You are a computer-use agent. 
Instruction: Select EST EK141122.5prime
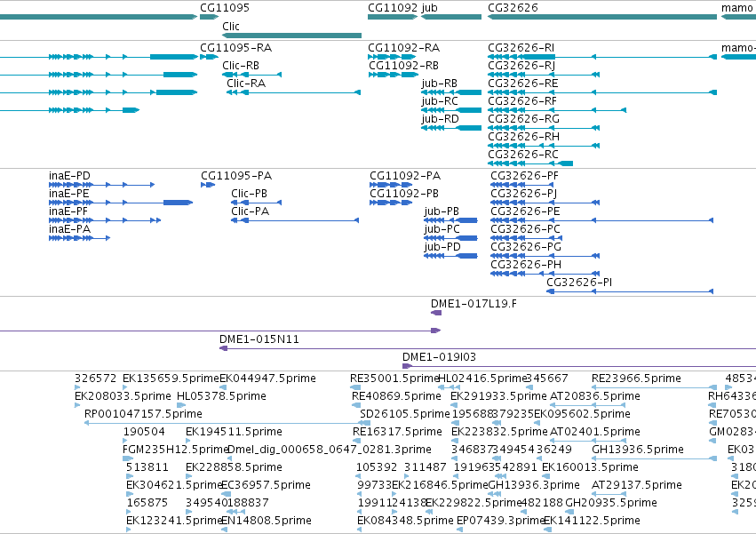pyautogui.click(x=592, y=521)
